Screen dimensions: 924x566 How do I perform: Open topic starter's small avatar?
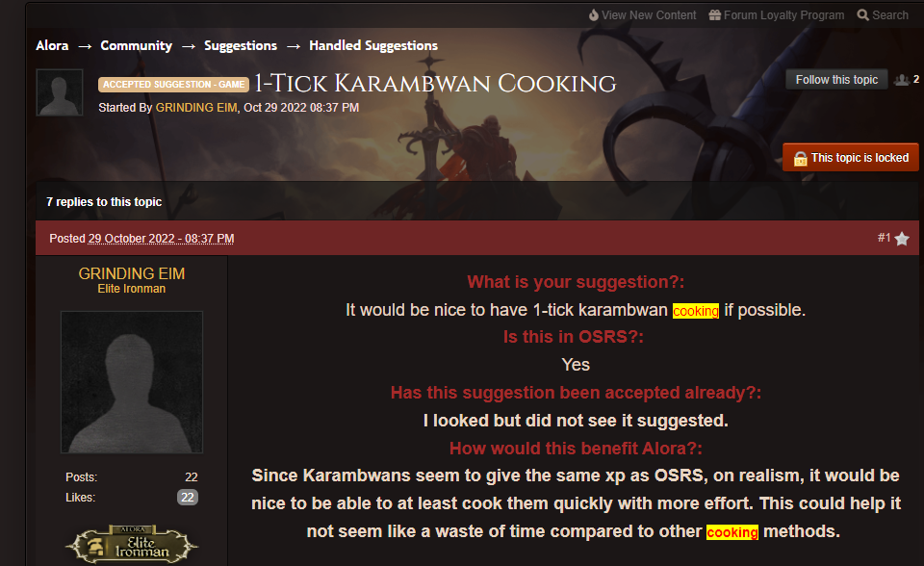(x=60, y=92)
